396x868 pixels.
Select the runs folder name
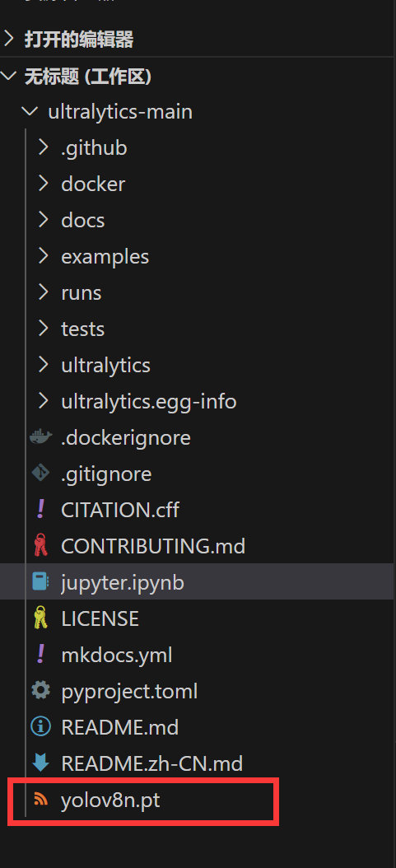tap(82, 293)
